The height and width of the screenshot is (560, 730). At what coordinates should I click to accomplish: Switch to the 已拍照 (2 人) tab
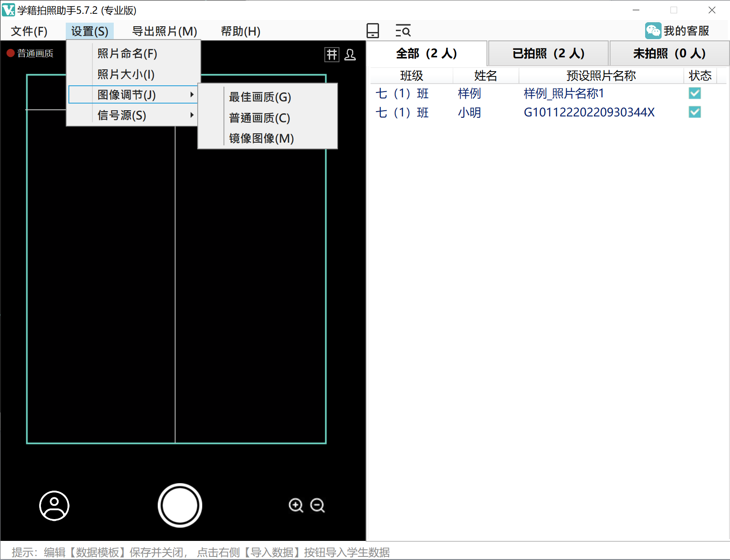click(548, 53)
